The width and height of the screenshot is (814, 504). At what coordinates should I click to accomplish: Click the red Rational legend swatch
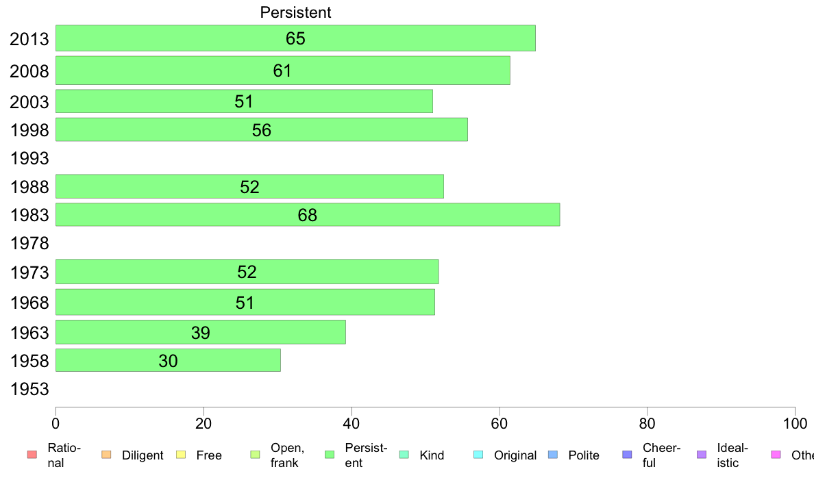(x=32, y=455)
